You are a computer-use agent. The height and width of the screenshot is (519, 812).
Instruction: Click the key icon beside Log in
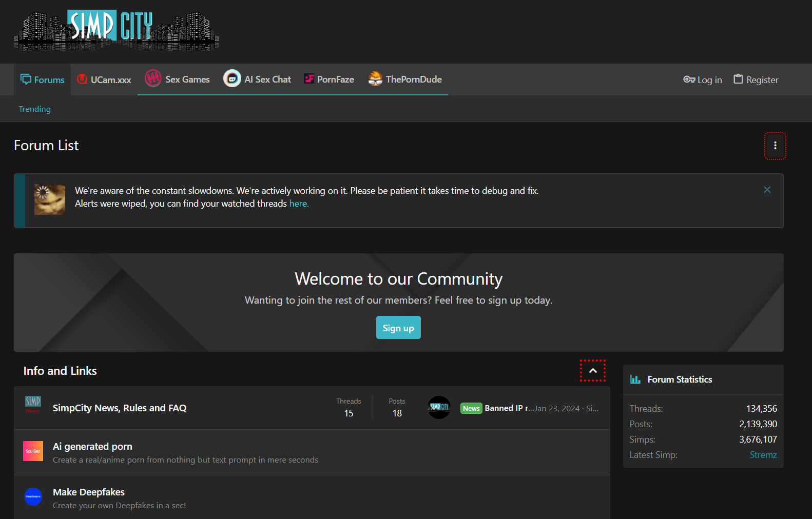[689, 79]
